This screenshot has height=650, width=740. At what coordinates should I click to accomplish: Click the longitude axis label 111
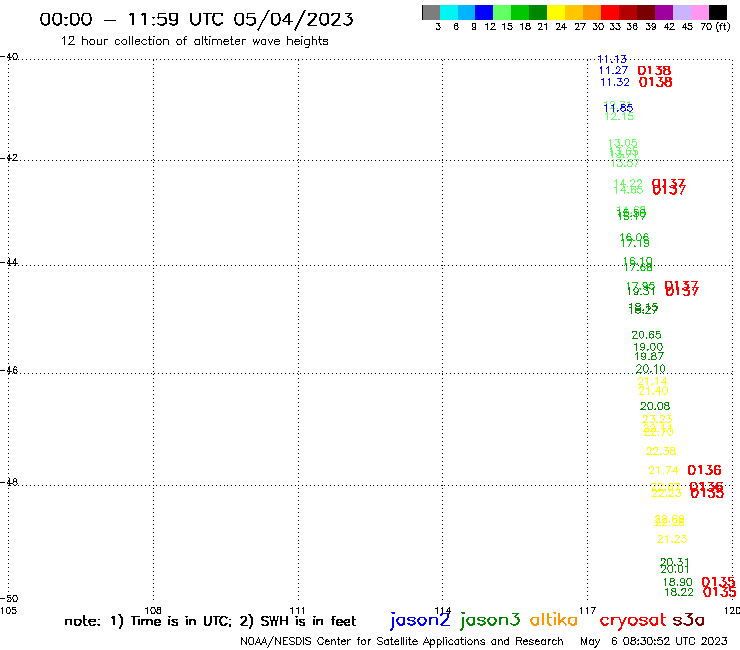(x=297, y=610)
